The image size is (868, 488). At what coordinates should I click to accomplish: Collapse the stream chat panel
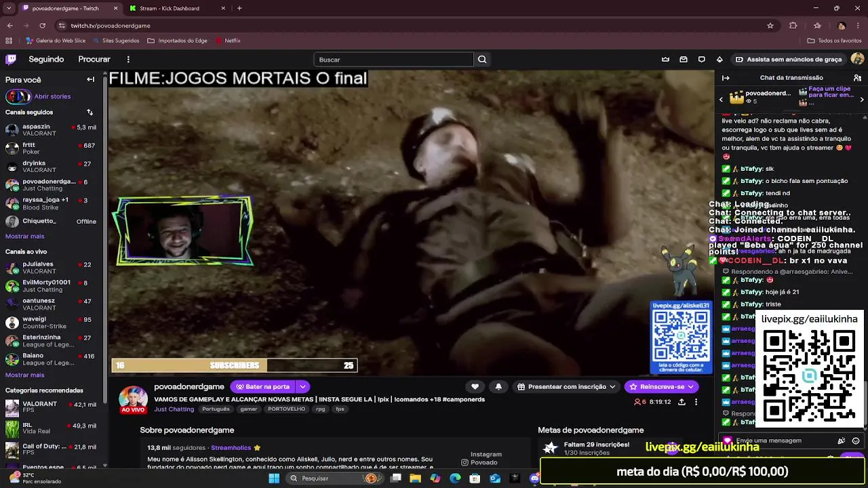pyautogui.click(x=726, y=78)
